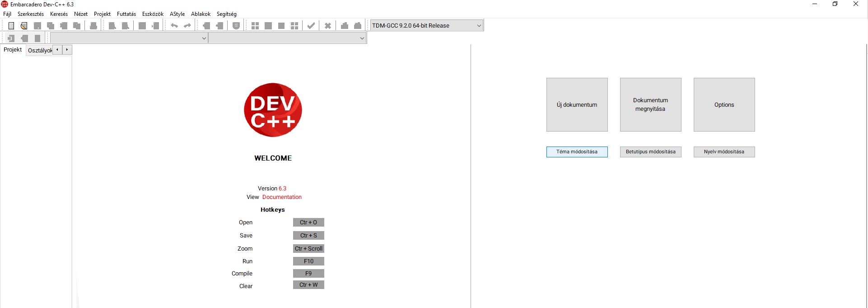Click the WELCOME heading text
The height and width of the screenshot is (308, 868).
pos(273,158)
